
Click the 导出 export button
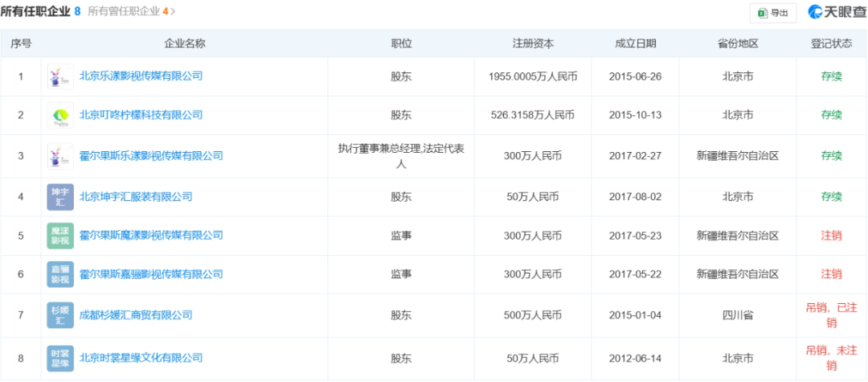[773, 14]
